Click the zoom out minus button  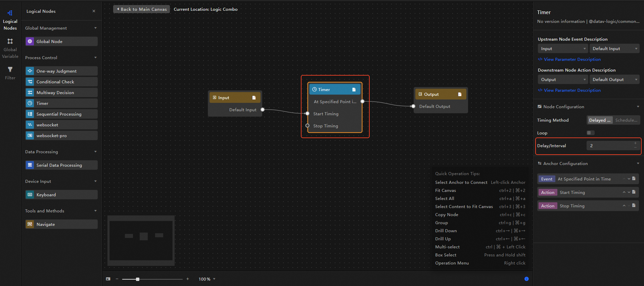[x=117, y=279]
